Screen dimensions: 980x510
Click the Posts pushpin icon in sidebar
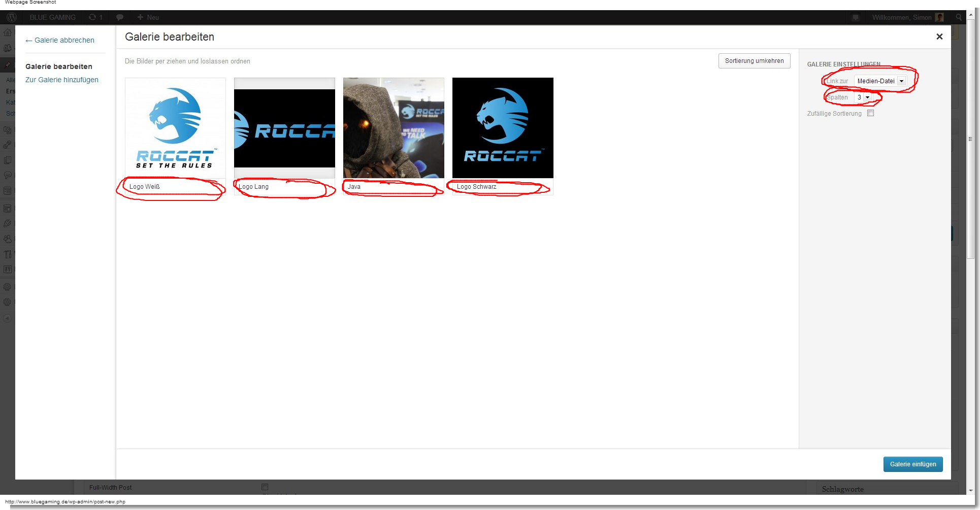tap(8, 65)
